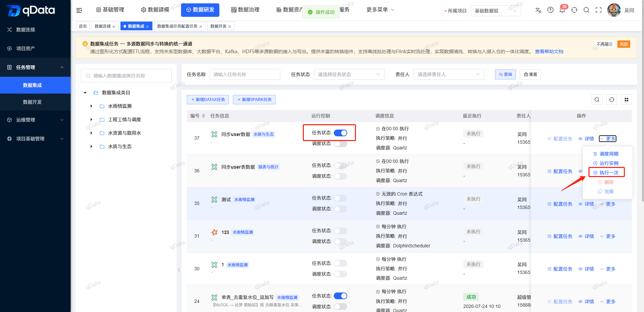Open the 所属项目 基础数据组 dropdown
The width and height of the screenshot is (644, 312).
point(496,11)
